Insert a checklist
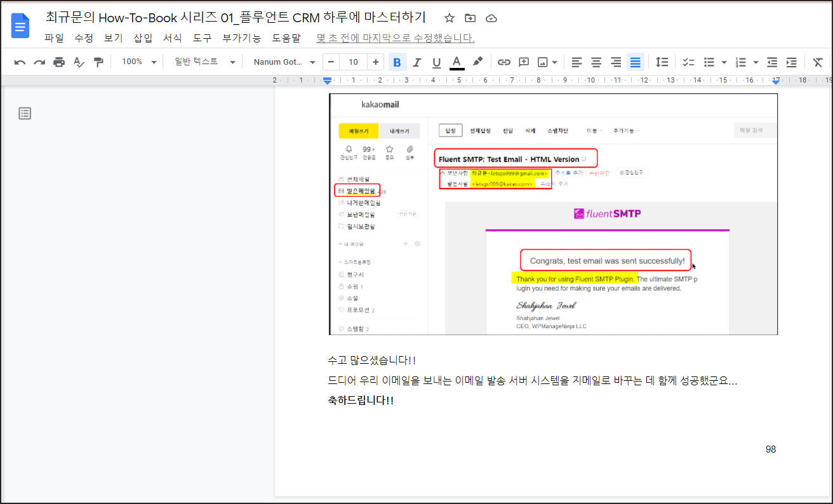Viewport: 833px width, 504px height. 688,62
